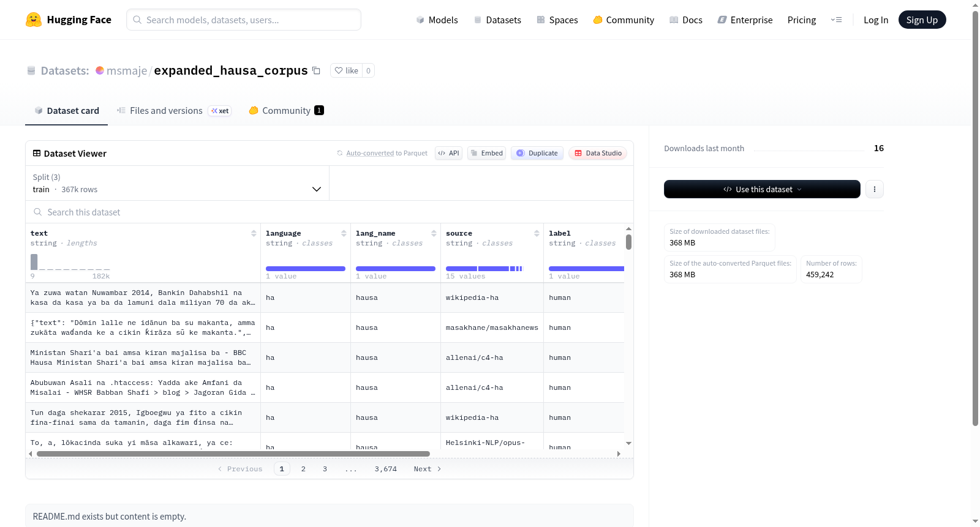
Task: Select the masakhane/masakhanews source cell
Action: (492, 327)
